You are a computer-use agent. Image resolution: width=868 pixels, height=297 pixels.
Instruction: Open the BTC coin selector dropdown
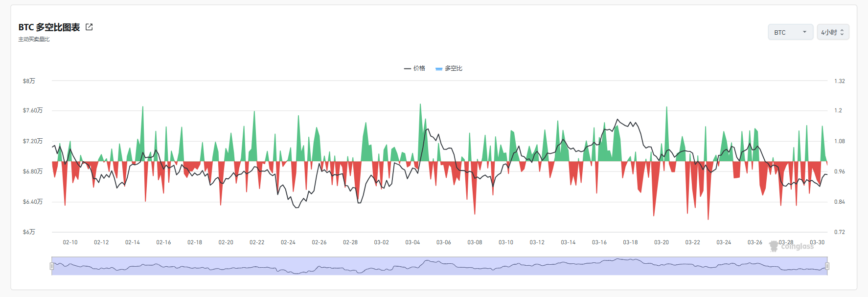click(790, 32)
